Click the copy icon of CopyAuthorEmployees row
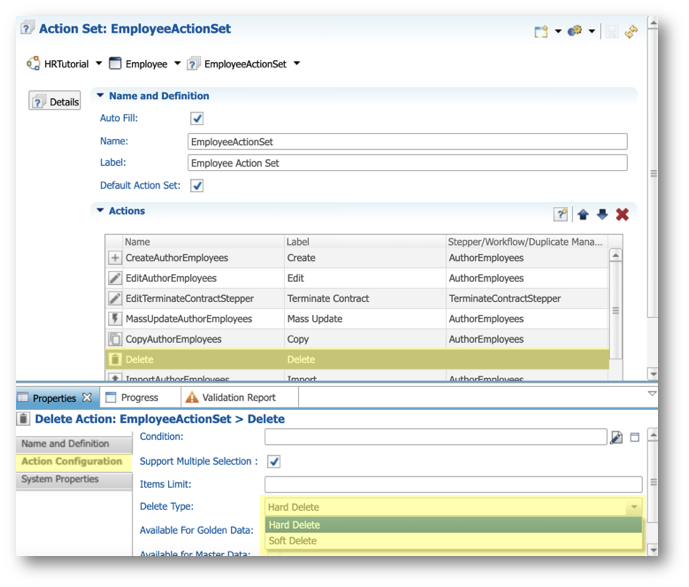 pos(115,339)
